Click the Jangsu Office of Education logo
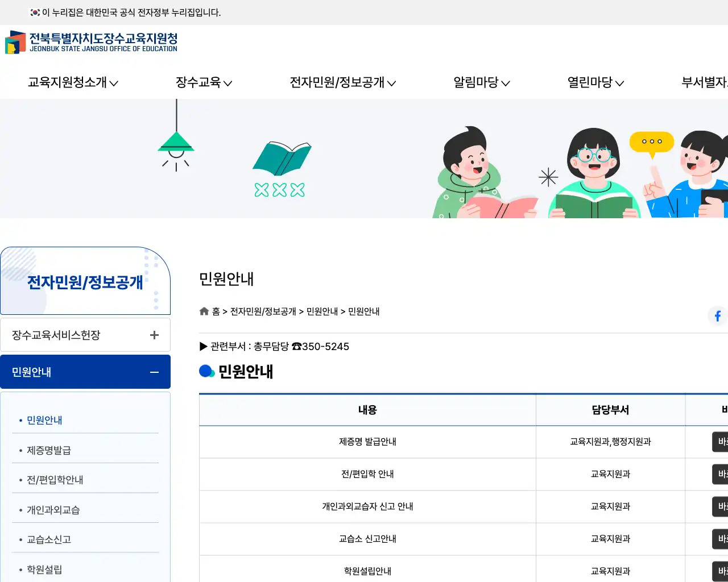 (x=92, y=43)
